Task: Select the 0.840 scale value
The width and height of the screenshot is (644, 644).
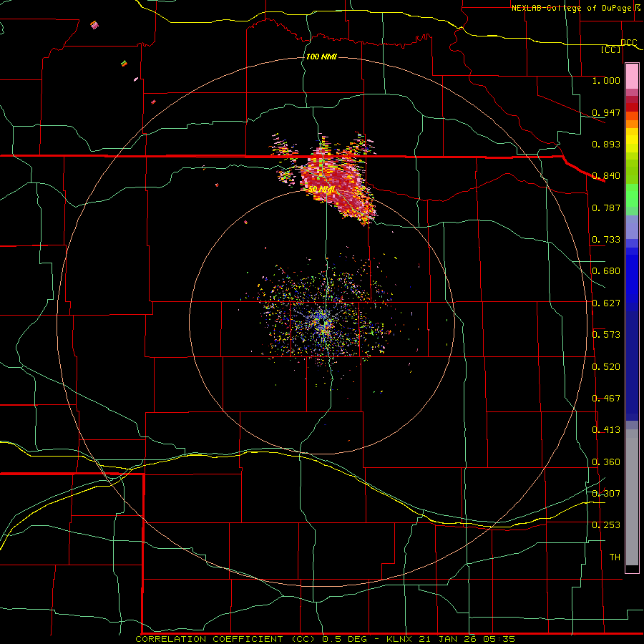Action: (x=606, y=175)
